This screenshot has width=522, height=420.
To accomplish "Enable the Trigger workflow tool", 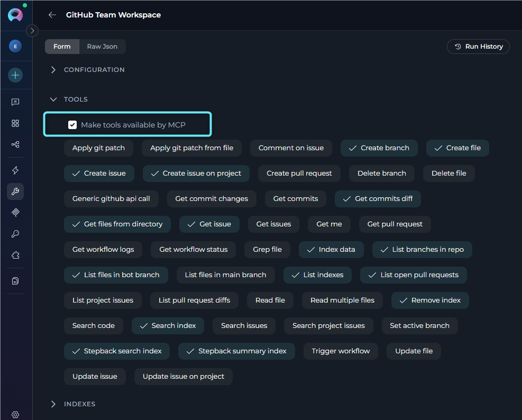I will coord(341,351).
